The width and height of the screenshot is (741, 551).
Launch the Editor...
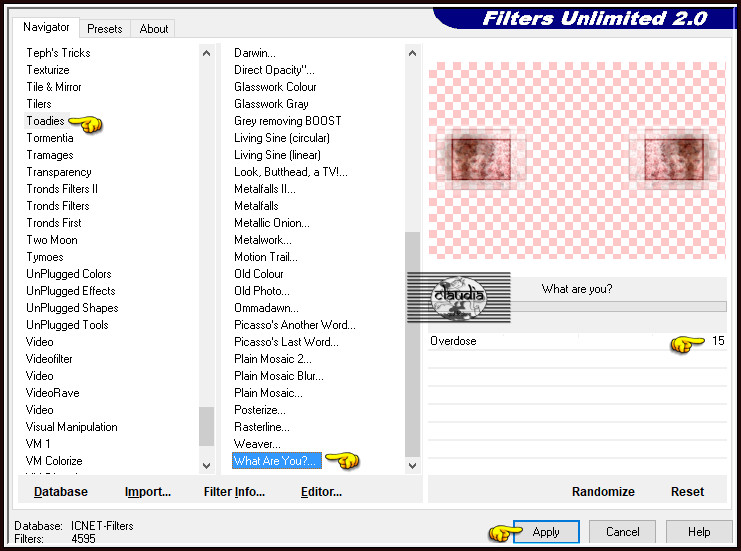point(321,492)
